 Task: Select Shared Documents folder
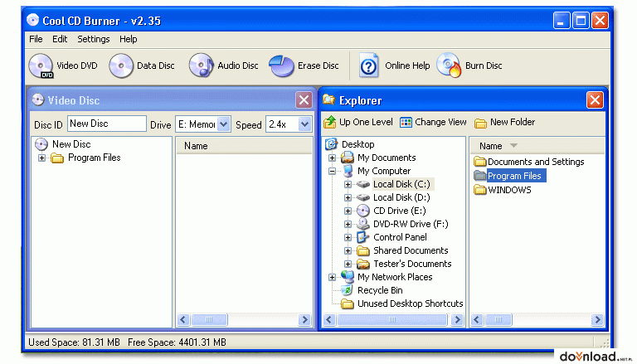[x=402, y=250]
